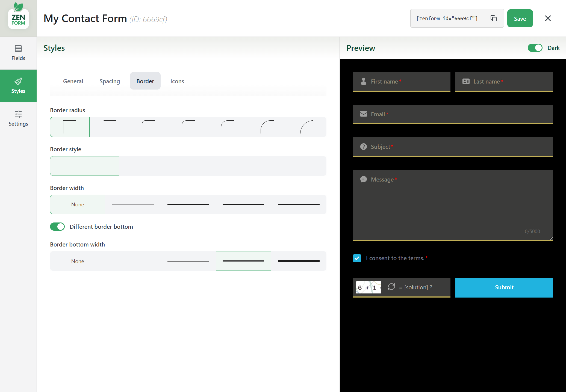Click the Email input field
The image size is (566, 392).
pos(453,114)
